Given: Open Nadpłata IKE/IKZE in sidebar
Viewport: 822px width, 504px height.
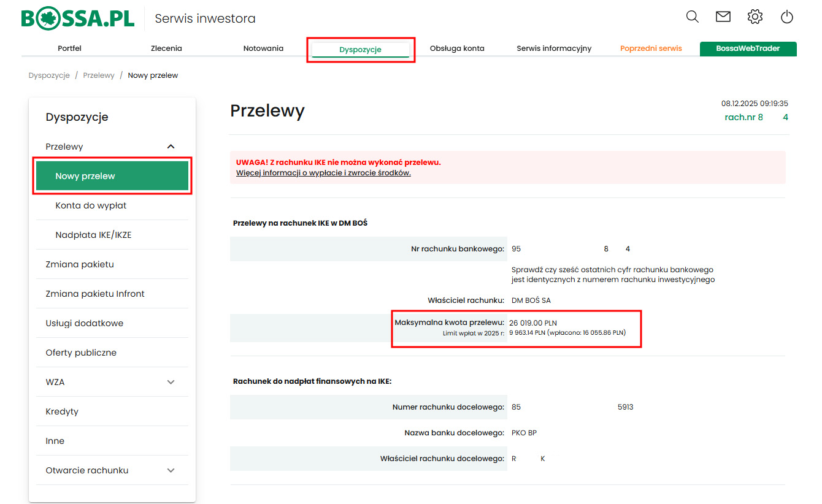Looking at the screenshot, I should pos(93,235).
